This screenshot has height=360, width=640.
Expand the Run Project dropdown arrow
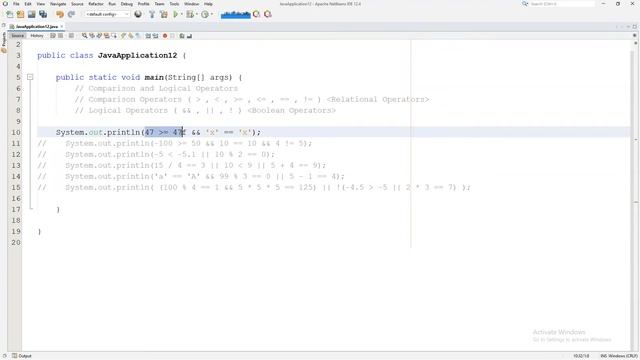[182, 14]
